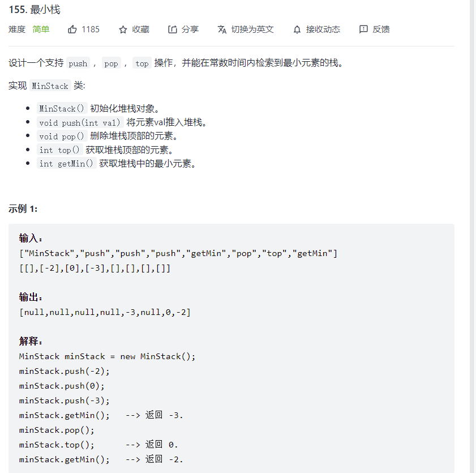The image size is (476, 473).
Task: Subscribe with 接收动态 button
Action: 323,29
